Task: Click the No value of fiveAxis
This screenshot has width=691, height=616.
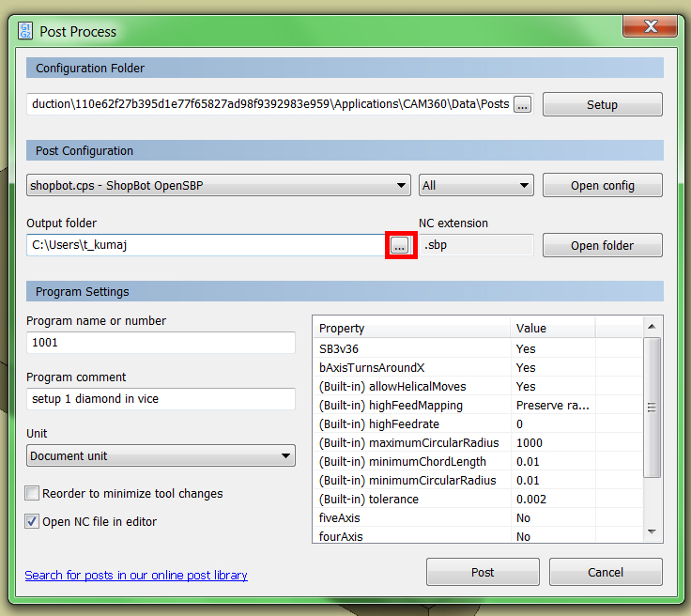Action: [x=523, y=517]
